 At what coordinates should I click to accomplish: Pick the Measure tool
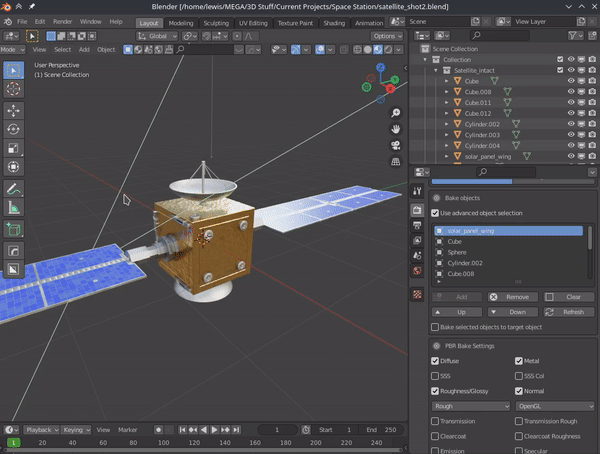14,207
